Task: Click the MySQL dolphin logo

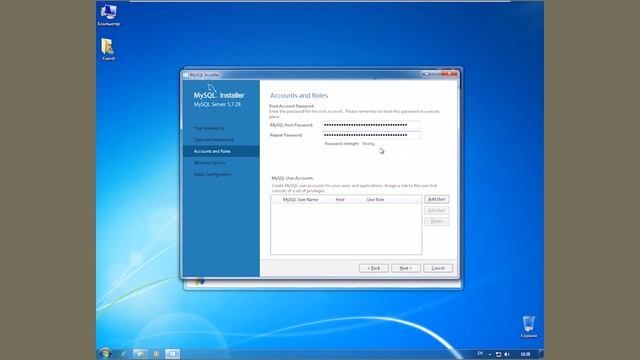Action: pos(211,88)
